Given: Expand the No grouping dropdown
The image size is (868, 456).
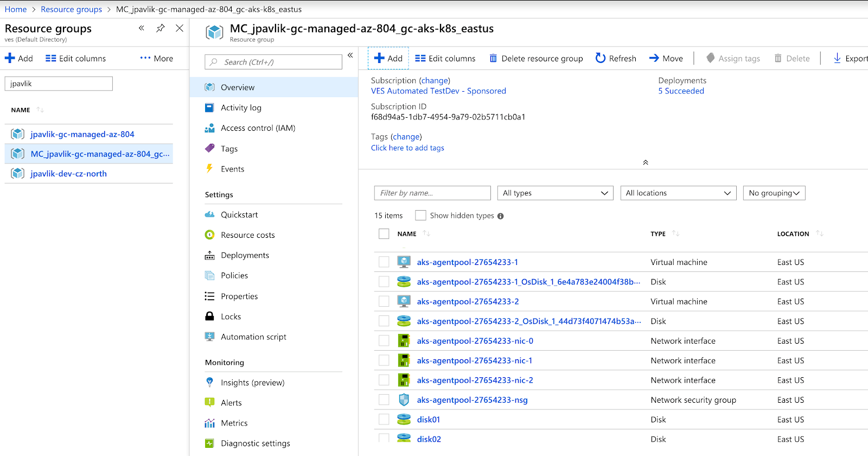Looking at the screenshot, I should (x=774, y=193).
